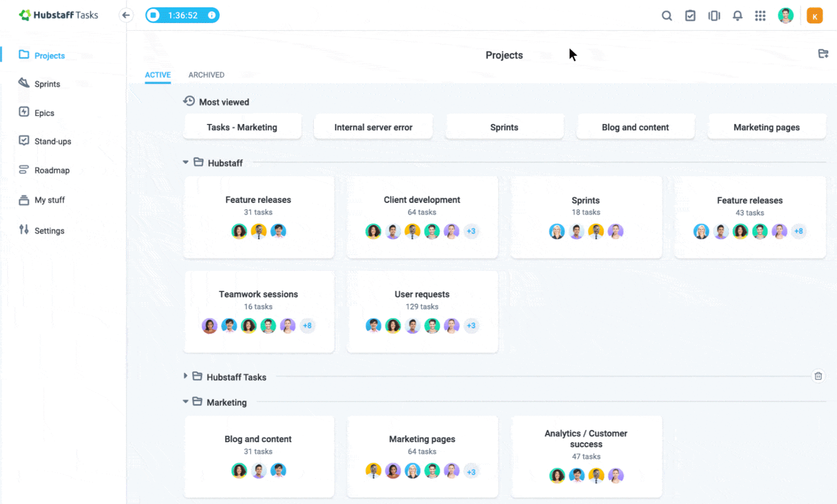Show +8 more members on Teamwork sessions
This screenshot has width=837, height=504.
point(307,326)
